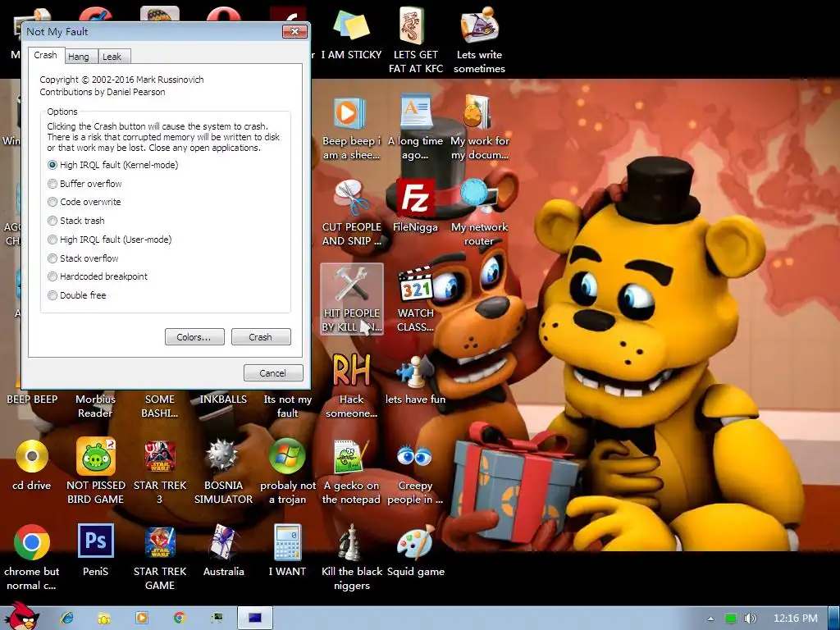Screen dimensions: 840x630
Task: Switch to the Crash tab
Action: pos(46,55)
